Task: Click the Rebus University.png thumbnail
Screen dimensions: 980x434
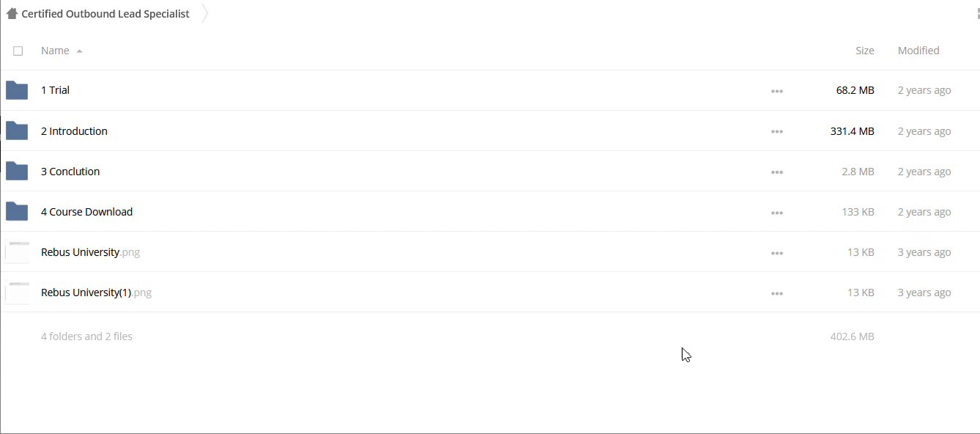Action: [18, 252]
